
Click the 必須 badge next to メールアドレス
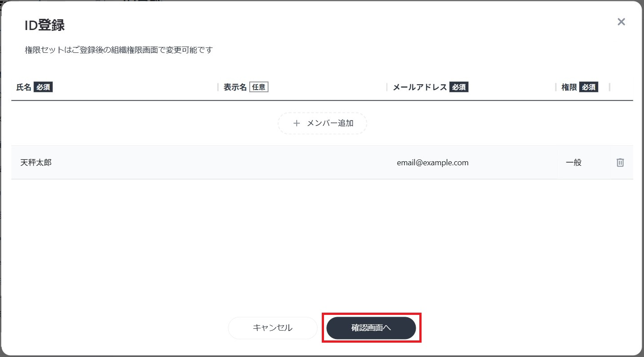[x=459, y=87]
